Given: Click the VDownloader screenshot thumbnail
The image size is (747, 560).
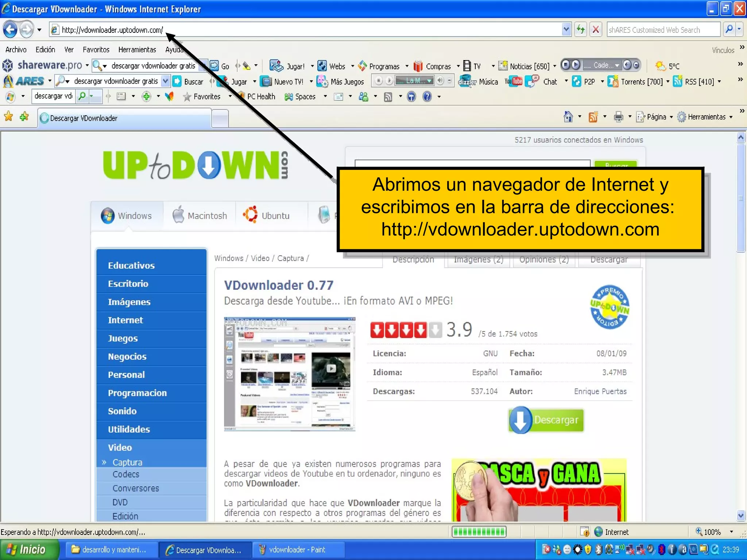Looking at the screenshot, I should tap(290, 374).
